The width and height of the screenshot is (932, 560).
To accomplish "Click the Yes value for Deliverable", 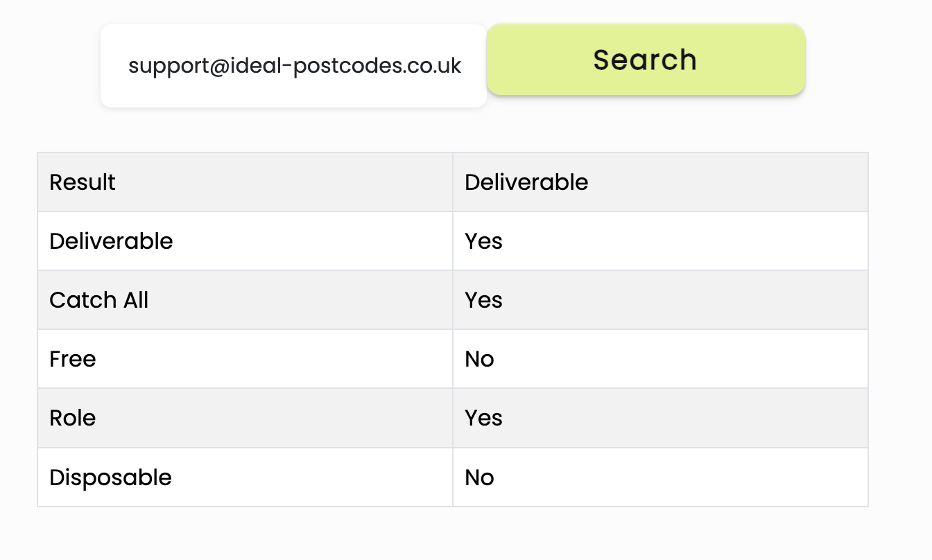I will point(483,241).
